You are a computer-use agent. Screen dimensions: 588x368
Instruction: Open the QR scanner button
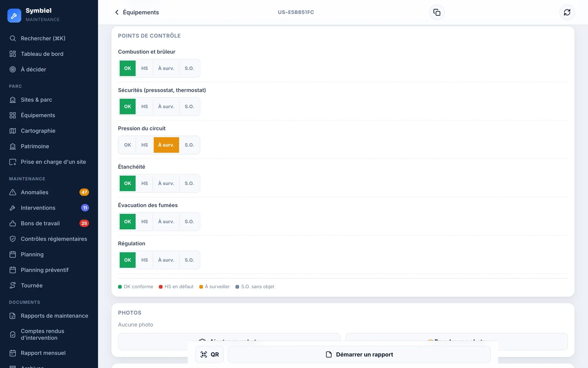coord(209,354)
